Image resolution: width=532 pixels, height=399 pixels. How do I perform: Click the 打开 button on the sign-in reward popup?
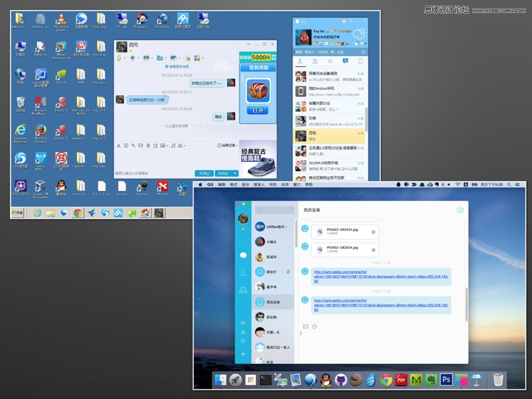(257, 111)
